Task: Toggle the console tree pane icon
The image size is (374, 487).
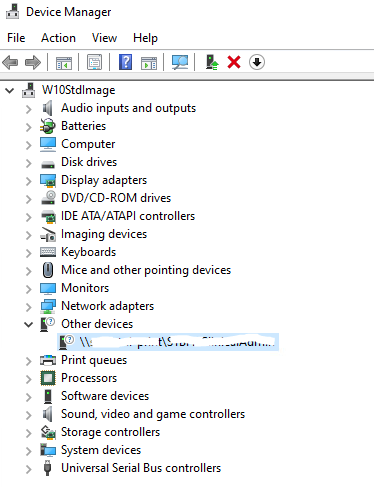Action: [64, 62]
